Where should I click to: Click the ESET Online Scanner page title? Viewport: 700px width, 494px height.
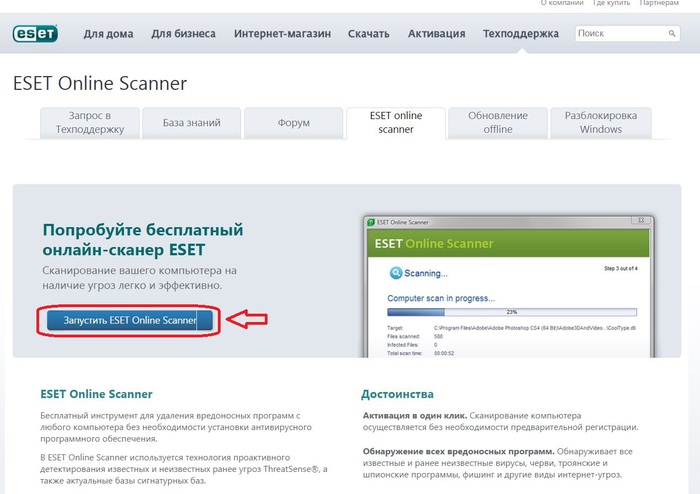[100, 83]
